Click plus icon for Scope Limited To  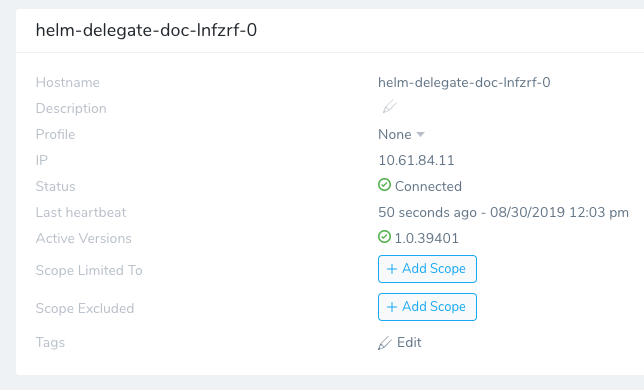pos(392,269)
